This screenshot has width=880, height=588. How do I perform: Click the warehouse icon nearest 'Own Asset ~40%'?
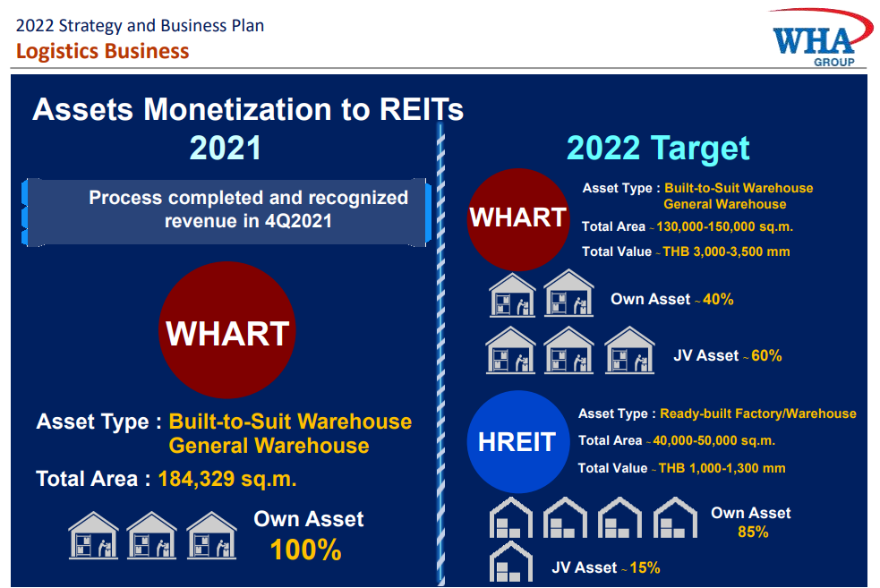pos(568,293)
